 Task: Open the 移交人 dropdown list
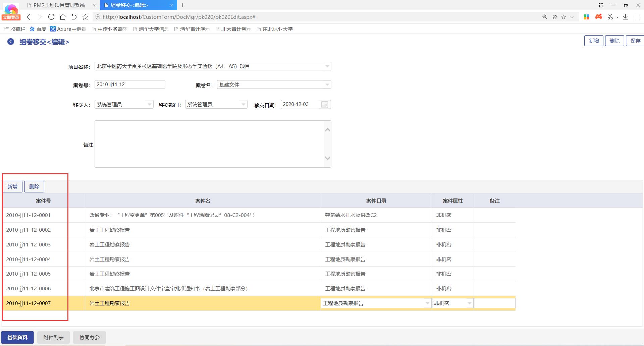149,105
